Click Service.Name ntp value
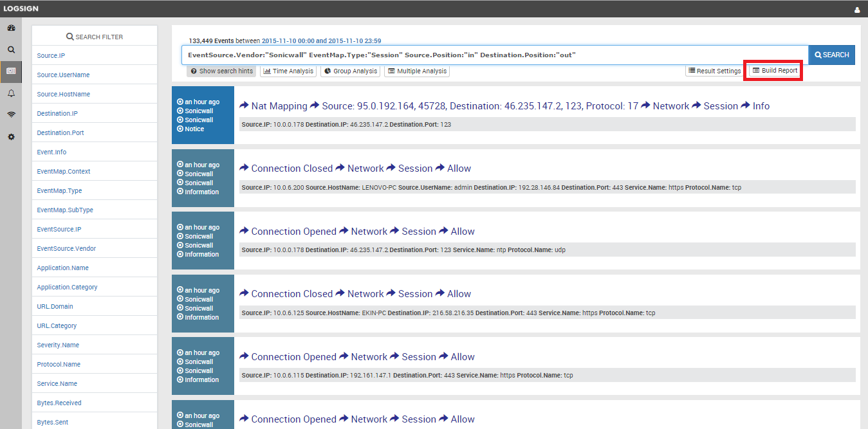Screen dimensions: 868x429 501,250
